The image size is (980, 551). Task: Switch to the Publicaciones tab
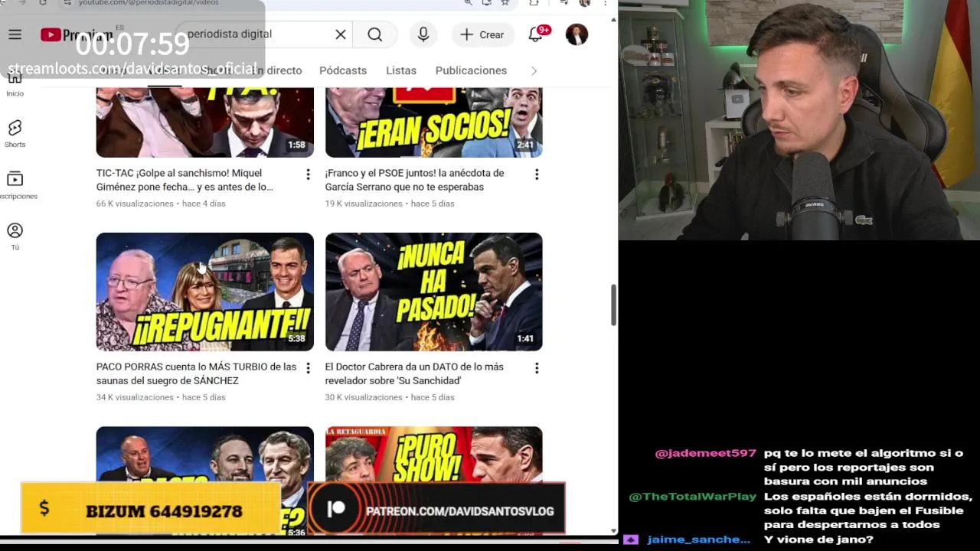[x=471, y=70]
